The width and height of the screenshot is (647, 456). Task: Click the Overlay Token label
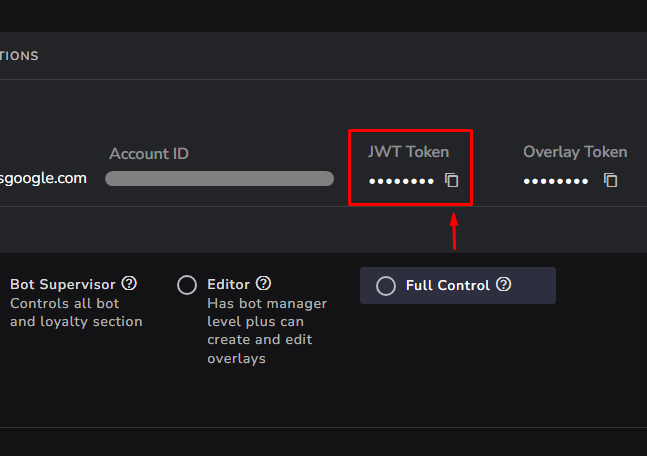point(575,152)
